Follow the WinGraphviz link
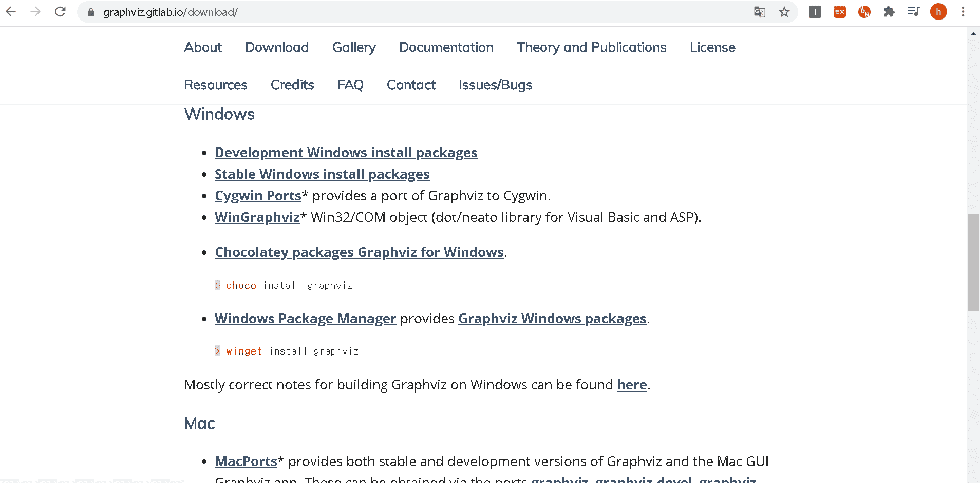The image size is (980, 483). pyautogui.click(x=257, y=217)
